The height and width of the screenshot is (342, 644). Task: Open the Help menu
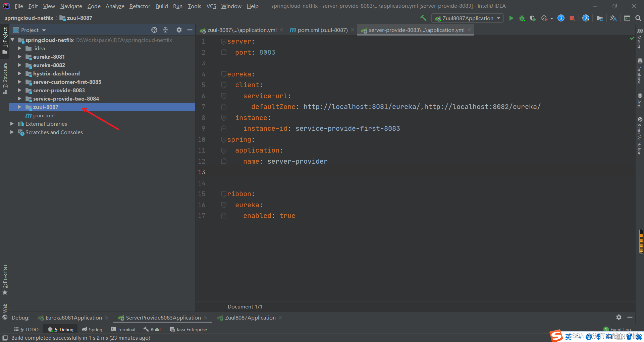coord(253,6)
